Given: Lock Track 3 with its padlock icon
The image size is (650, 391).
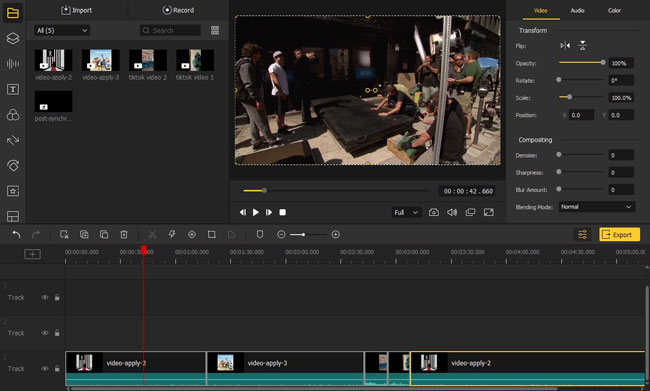Looking at the screenshot, I should point(57,297).
